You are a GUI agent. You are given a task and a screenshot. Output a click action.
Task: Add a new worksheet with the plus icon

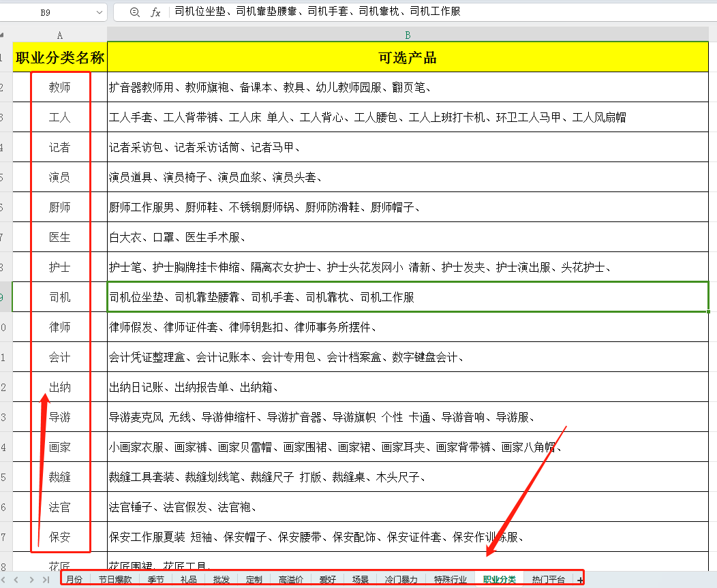[x=580, y=578]
